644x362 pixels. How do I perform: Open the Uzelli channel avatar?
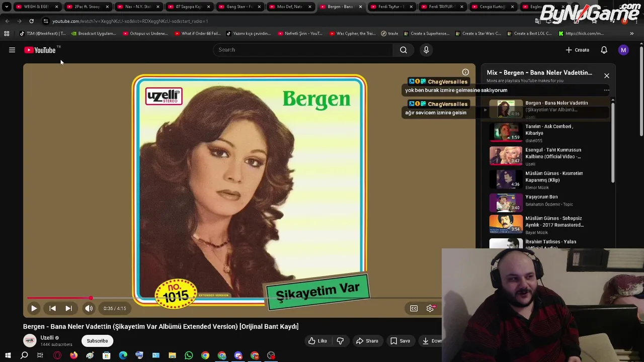point(30,341)
